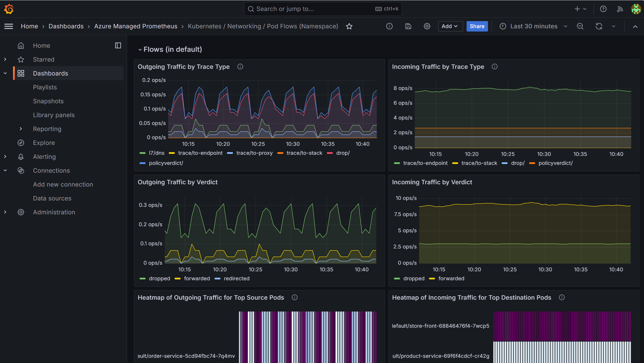Open Last 30 minutes time picker
The height and width of the screenshot is (363, 644).
click(533, 26)
